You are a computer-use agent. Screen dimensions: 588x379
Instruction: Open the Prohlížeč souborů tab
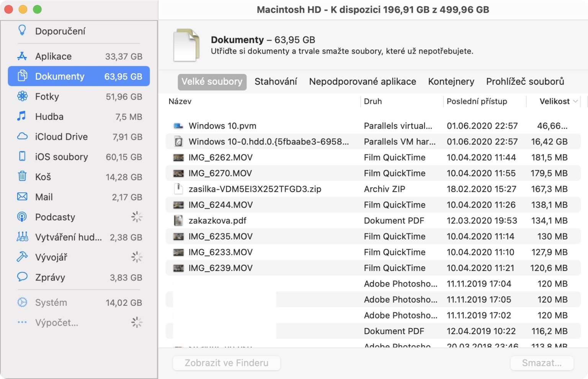[525, 82]
